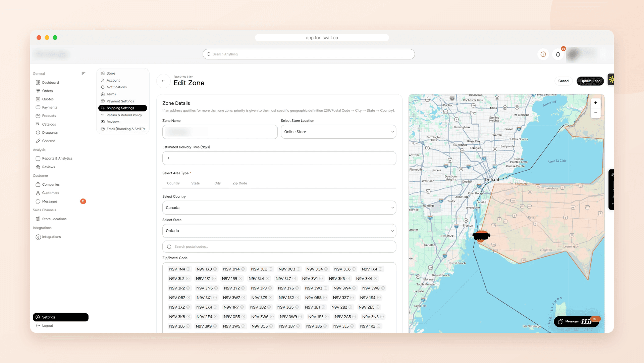Click the Cancel button

[563, 81]
